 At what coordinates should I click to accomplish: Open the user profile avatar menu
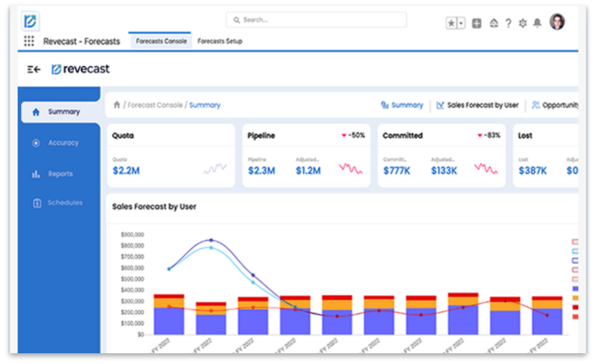click(x=557, y=21)
